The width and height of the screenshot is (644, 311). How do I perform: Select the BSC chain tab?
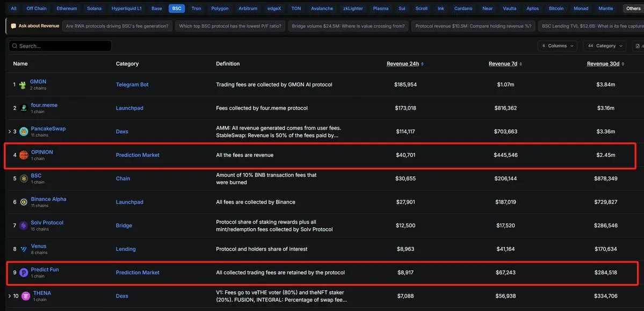(177, 8)
